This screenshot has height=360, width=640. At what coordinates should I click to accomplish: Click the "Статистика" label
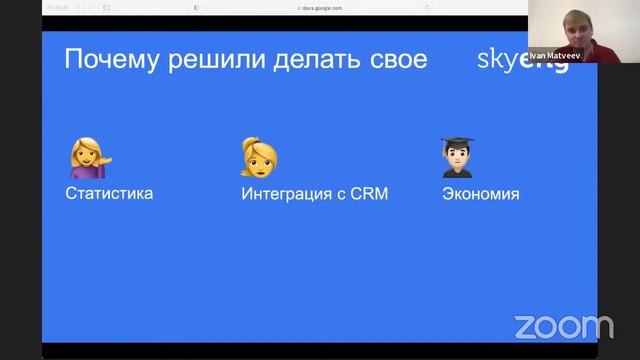coord(109,193)
